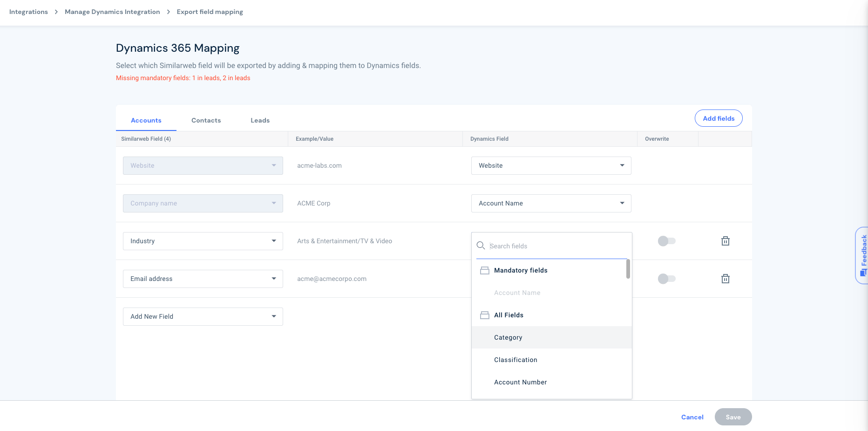
Task: Select Account Number from the field list
Action: [552, 382]
